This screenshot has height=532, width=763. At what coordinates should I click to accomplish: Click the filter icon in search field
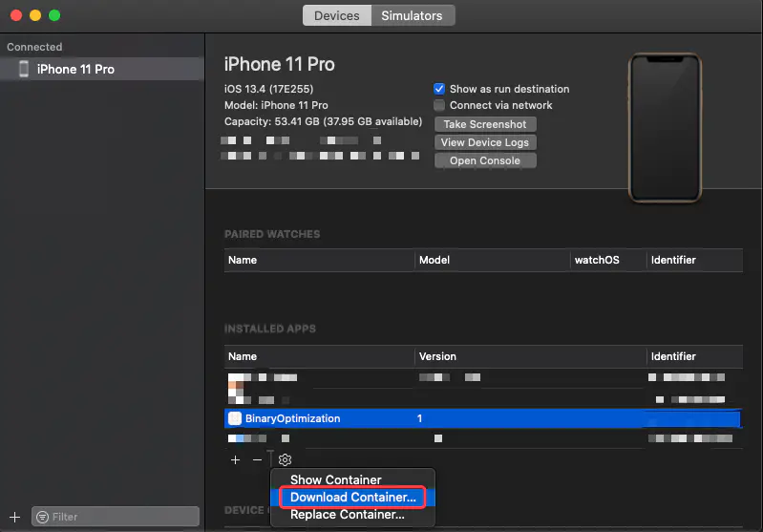[x=43, y=517]
